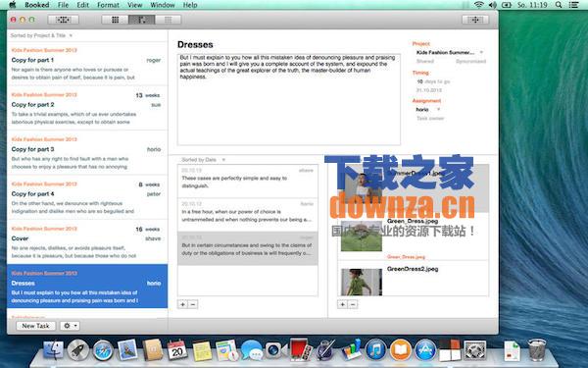Image resolution: width=588 pixels, height=368 pixels.
Task: Open the View menu
Action: (x=134, y=5)
